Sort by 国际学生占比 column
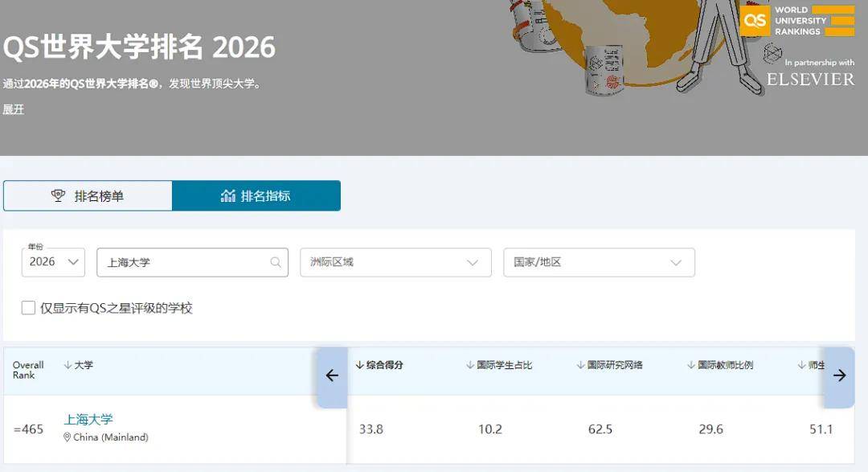The height and width of the screenshot is (472, 868). [x=499, y=365]
